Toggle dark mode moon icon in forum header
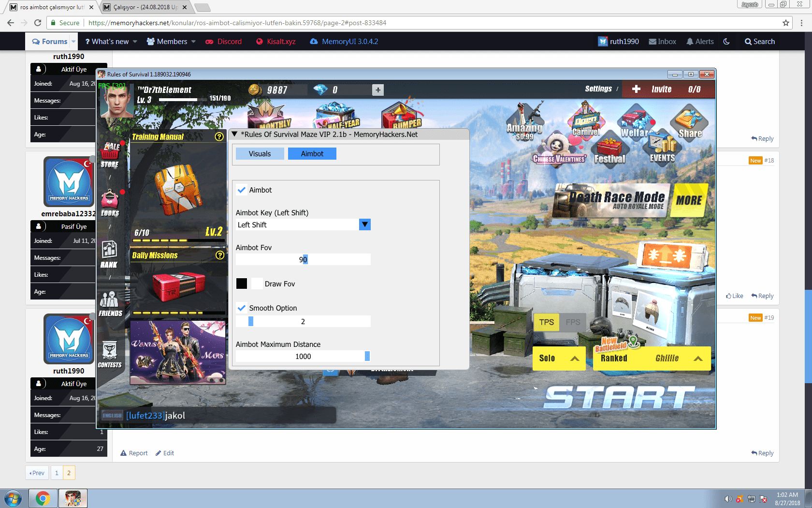Viewport: 812px width, 508px height. [726, 42]
